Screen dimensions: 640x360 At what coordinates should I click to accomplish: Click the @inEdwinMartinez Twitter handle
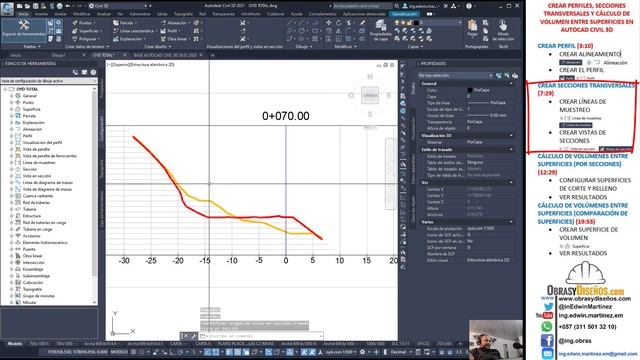(x=585, y=307)
